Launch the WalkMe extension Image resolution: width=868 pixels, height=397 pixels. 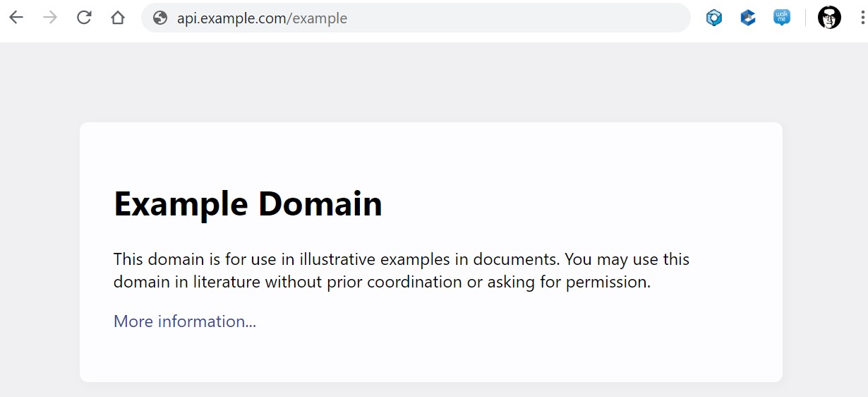coord(781,18)
